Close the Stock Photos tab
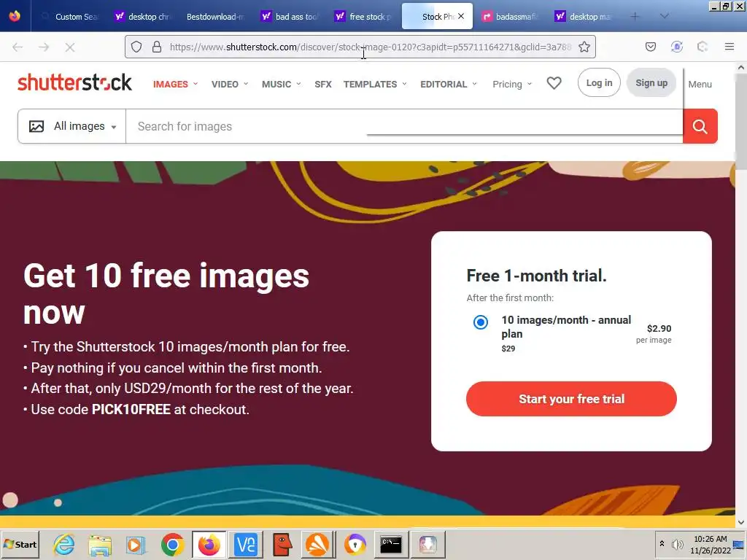The image size is (747, 560). 461,16
